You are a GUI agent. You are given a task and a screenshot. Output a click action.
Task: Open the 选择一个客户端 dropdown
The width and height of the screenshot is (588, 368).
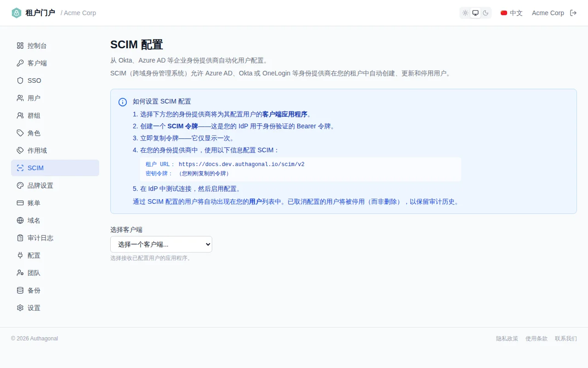(161, 244)
